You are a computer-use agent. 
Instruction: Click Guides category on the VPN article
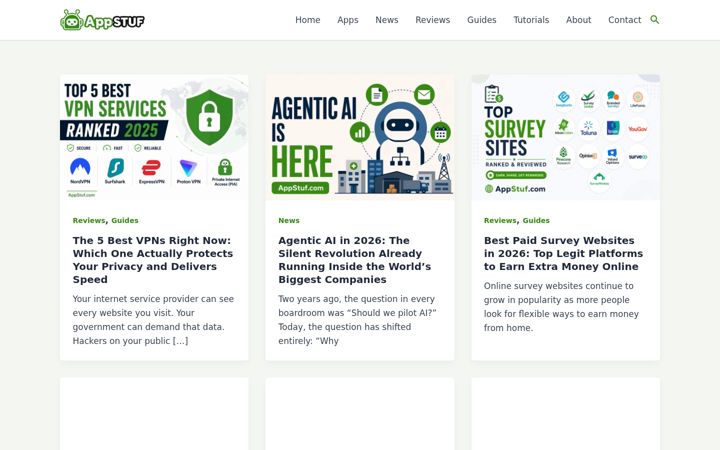125,220
